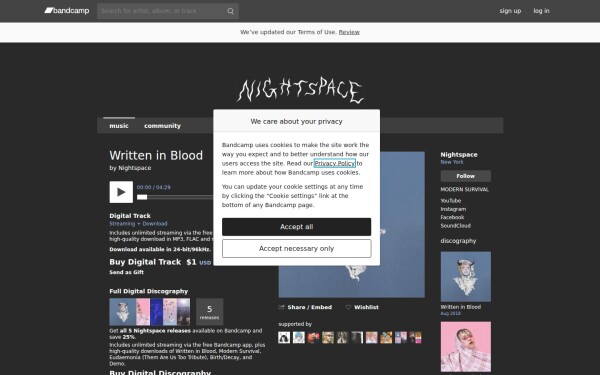
Task: Click the seventh supporter avatar
Action: 372,338
